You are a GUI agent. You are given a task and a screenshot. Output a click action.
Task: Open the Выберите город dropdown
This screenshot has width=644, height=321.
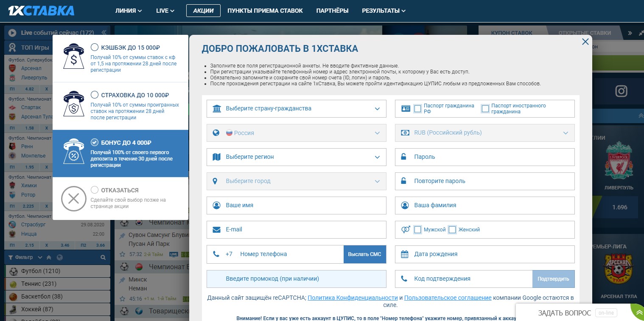(x=297, y=181)
